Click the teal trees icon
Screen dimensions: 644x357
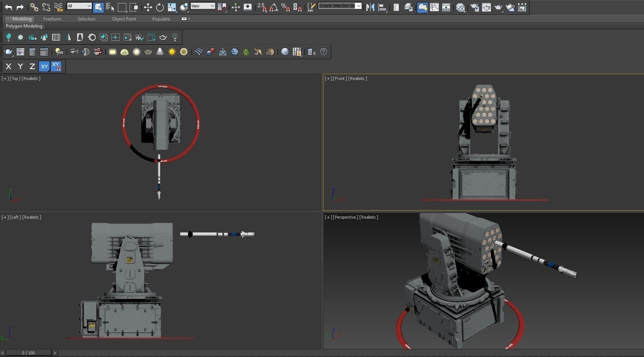coord(44,37)
